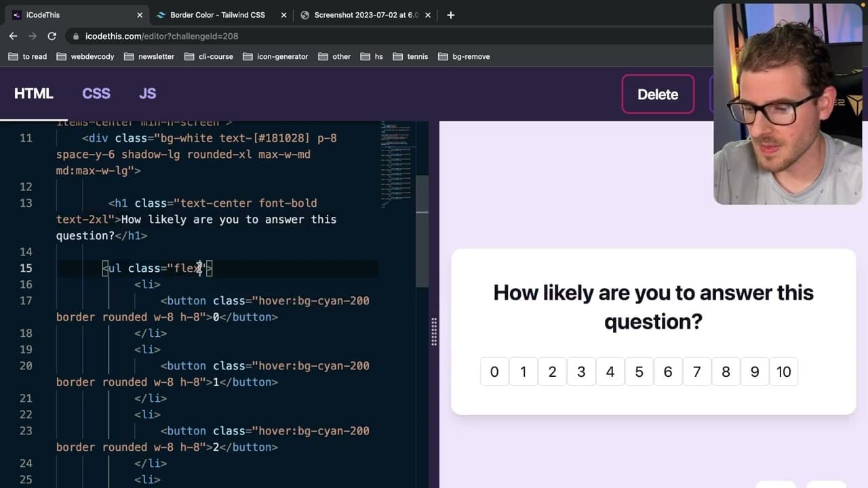
Task: Open the tennis bookmarks folder
Action: [x=410, y=56]
